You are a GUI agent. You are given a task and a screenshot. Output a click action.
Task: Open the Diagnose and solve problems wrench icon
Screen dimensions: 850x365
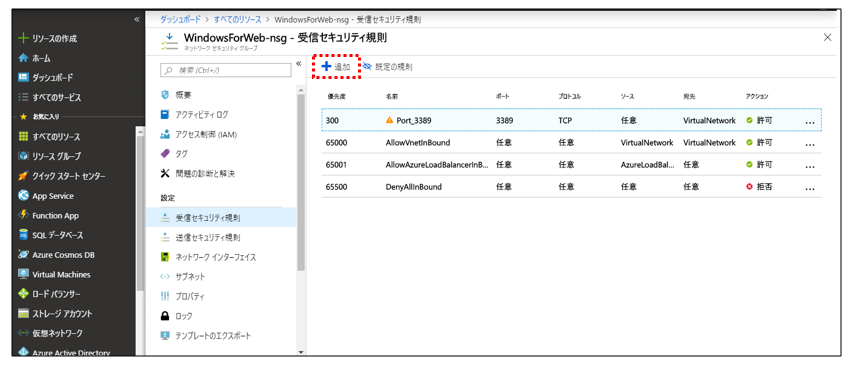tap(165, 174)
